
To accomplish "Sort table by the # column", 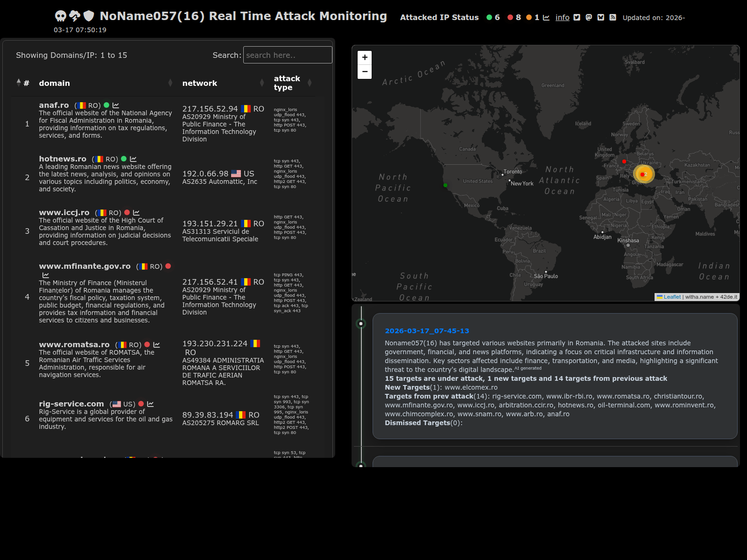I will point(26,83).
